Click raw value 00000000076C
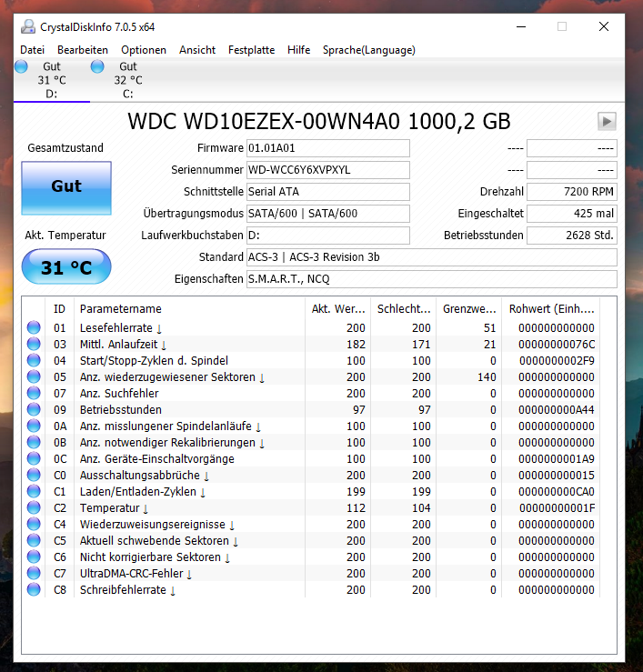Screen dimensions: 643x672 click(x=557, y=344)
